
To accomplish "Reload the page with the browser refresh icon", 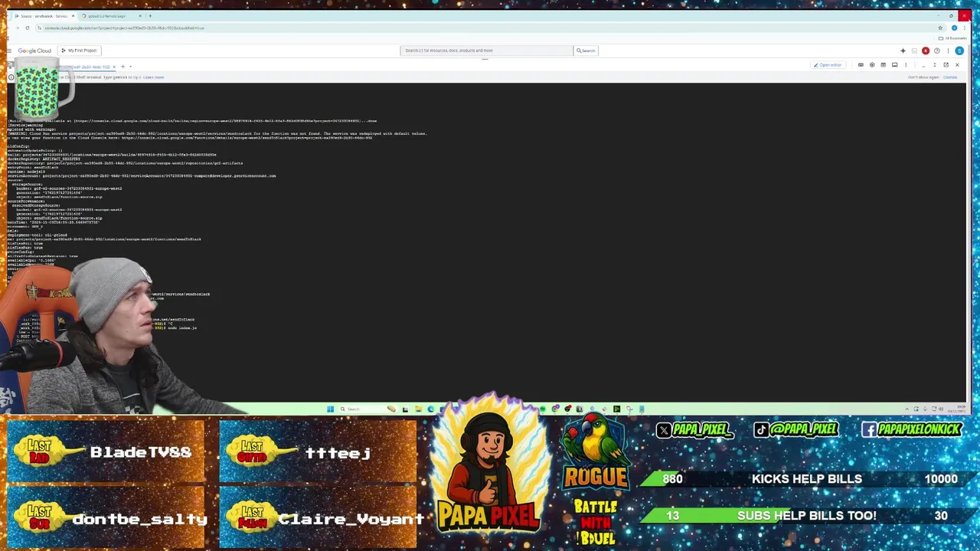I will click(x=28, y=28).
